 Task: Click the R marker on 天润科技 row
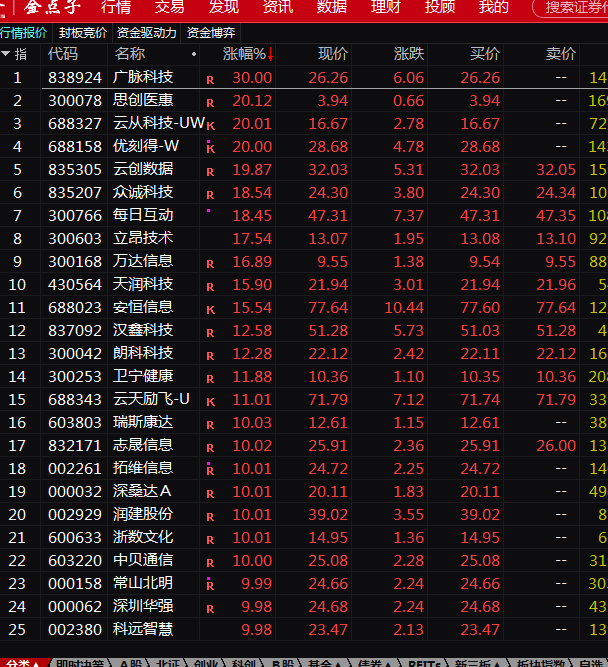[210, 287]
